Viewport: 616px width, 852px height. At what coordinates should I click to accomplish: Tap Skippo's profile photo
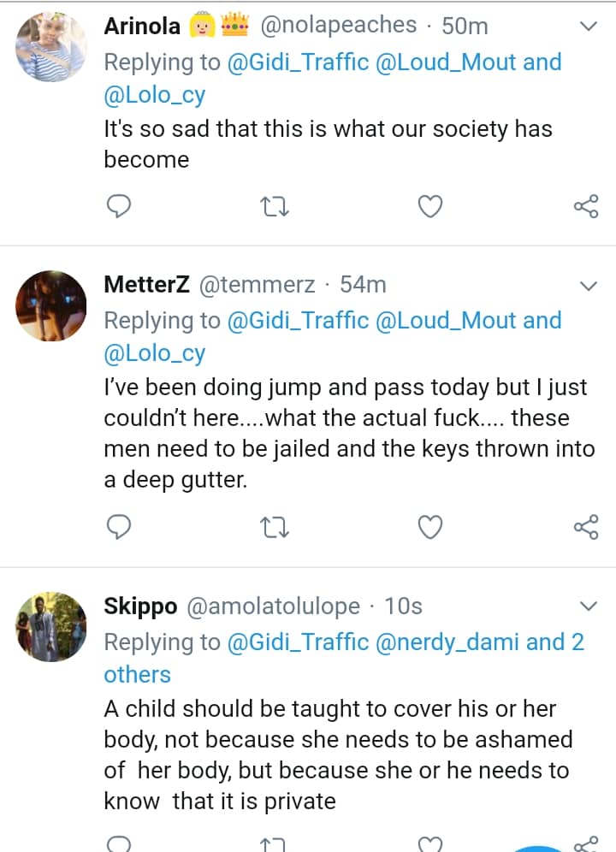(52, 627)
